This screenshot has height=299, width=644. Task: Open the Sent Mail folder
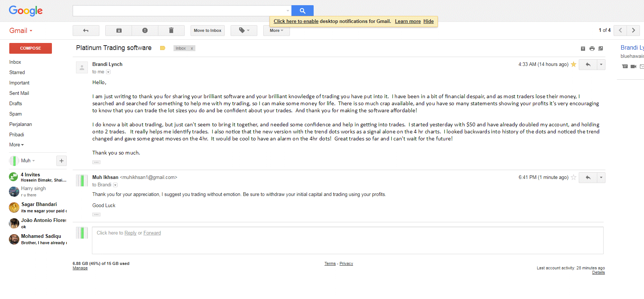click(x=19, y=93)
